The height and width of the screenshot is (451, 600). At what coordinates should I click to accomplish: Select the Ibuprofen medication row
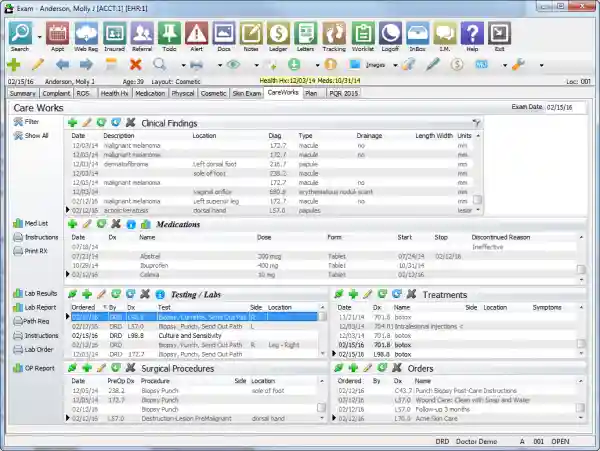coord(323,265)
